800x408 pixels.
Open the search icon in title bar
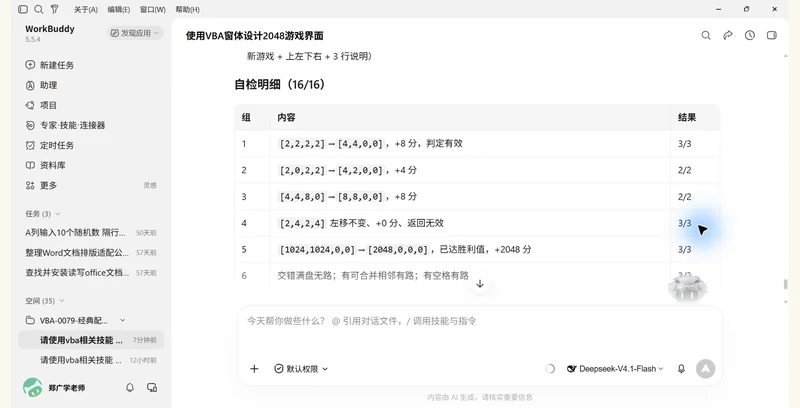(39, 9)
